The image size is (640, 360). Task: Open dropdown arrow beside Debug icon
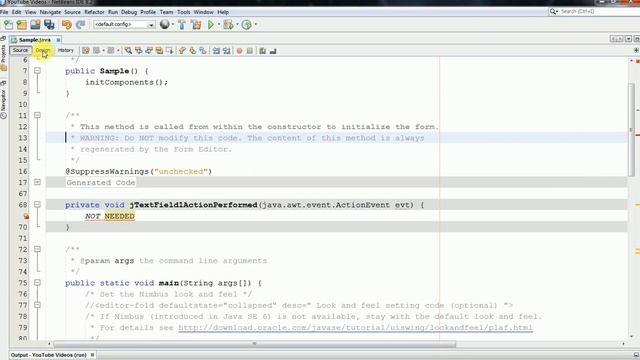(x=237, y=24)
